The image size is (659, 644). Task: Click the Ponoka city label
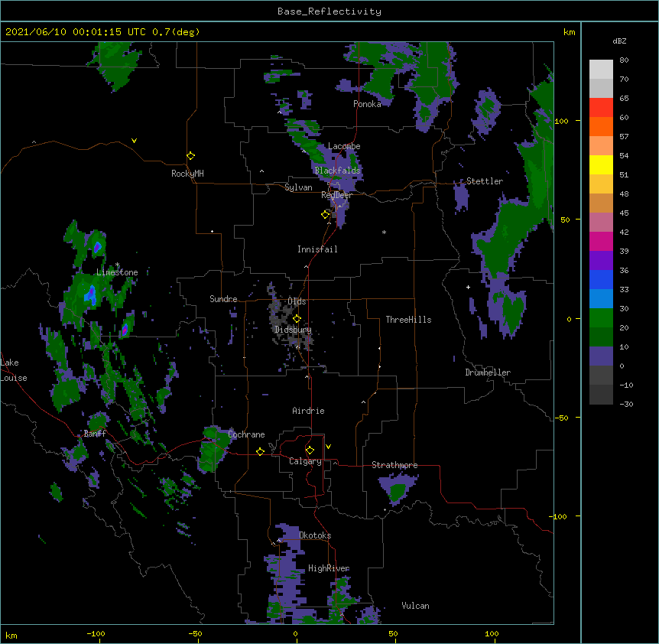click(367, 104)
